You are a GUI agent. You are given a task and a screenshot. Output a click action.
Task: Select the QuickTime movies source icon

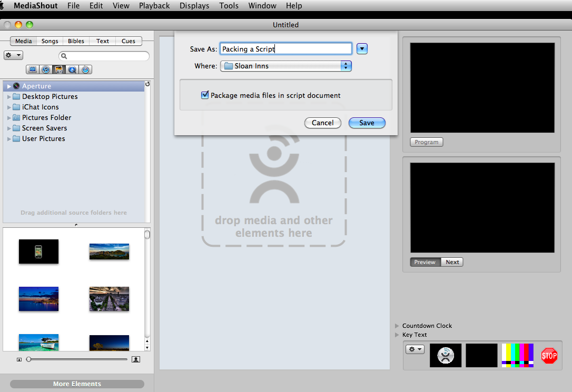pos(72,69)
